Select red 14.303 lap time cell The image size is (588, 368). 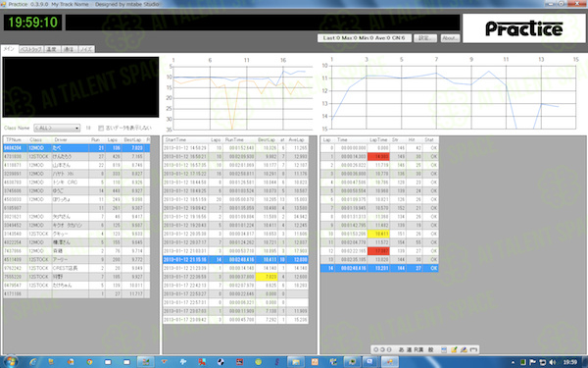click(378, 157)
